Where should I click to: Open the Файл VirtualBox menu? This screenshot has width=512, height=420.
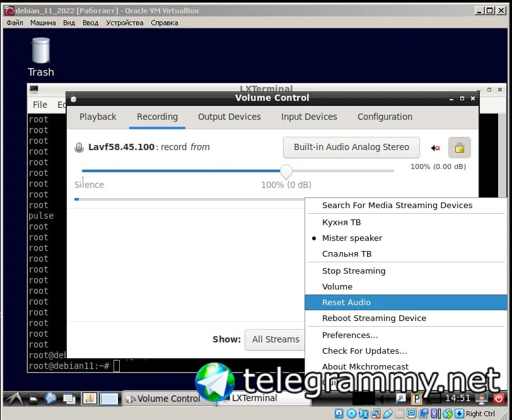(x=15, y=23)
